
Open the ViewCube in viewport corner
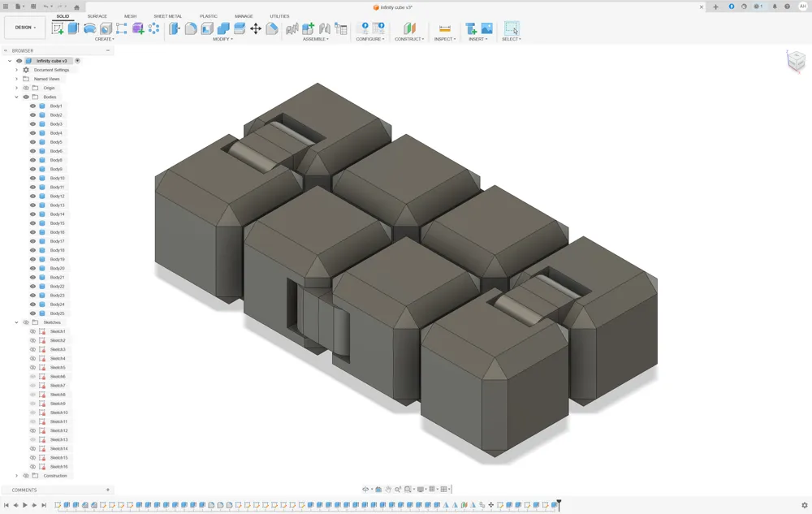tap(796, 61)
